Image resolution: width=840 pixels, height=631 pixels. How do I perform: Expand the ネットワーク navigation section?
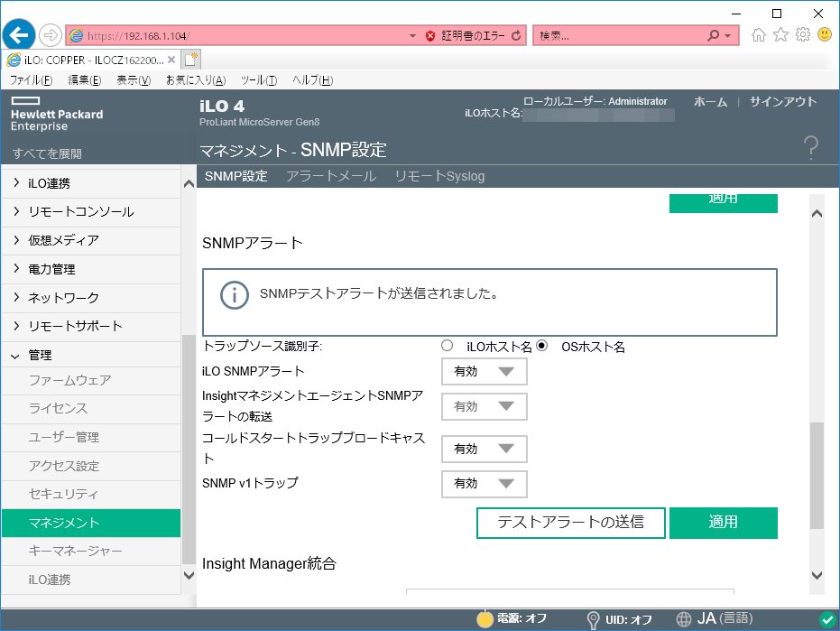pyautogui.click(x=90, y=298)
